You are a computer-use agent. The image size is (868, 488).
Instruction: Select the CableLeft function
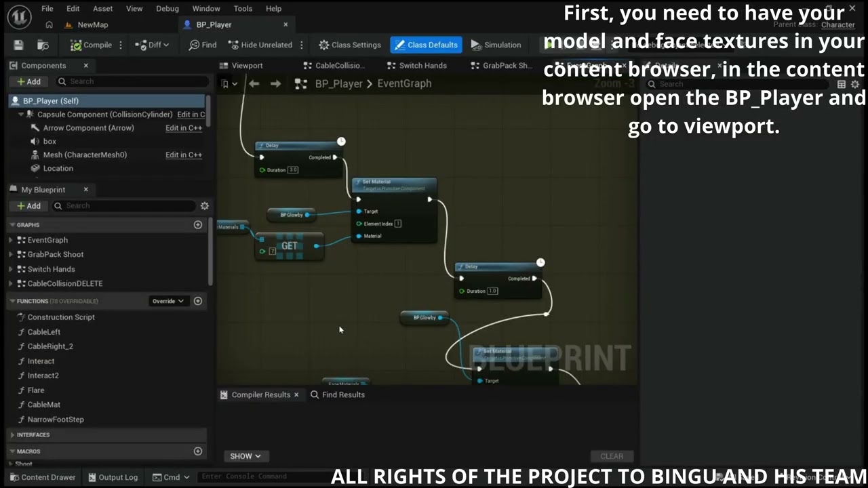coord(43,332)
